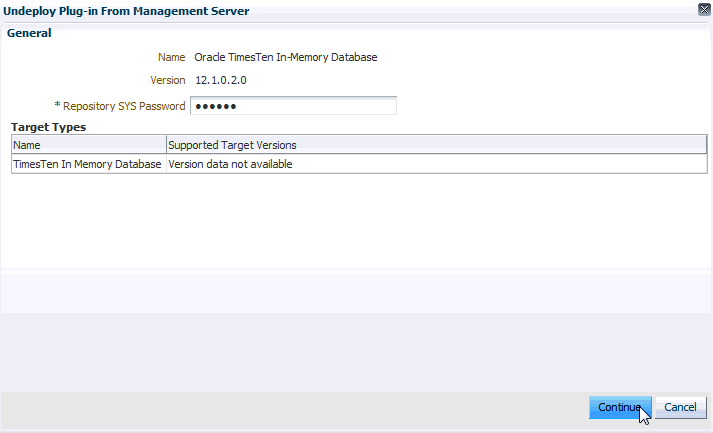Select the TimesTen In Memory Database cell
Screen dimensions: 713x433
[x=89, y=164]
